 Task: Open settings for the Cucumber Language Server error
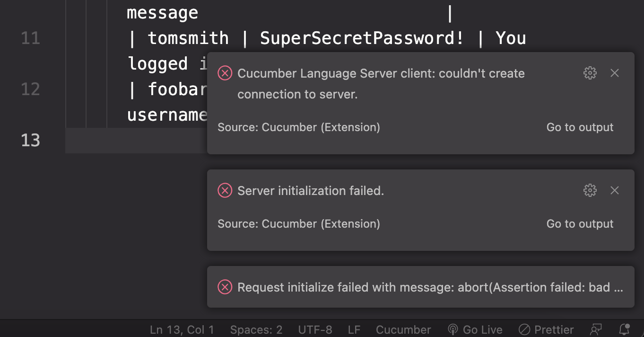590,73
